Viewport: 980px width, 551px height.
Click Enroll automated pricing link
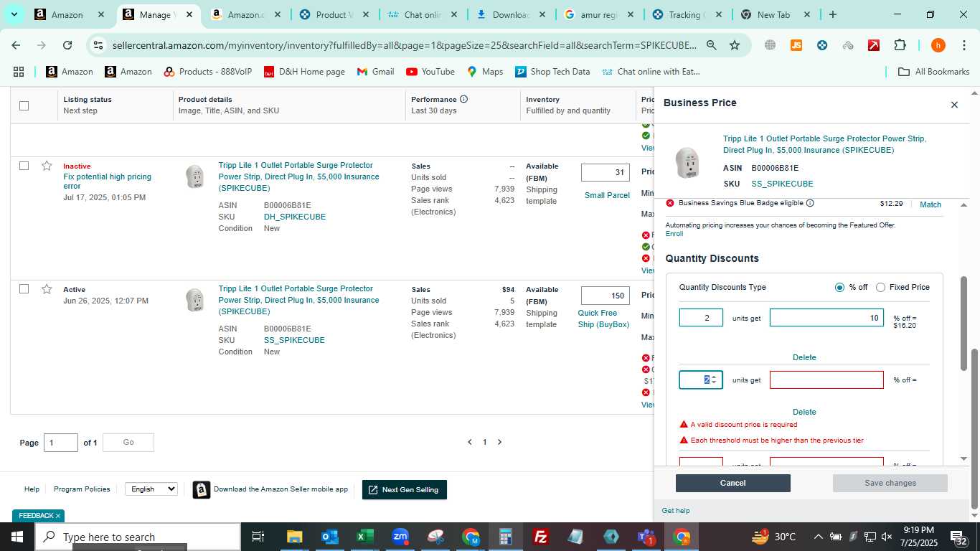click(674, 234)
